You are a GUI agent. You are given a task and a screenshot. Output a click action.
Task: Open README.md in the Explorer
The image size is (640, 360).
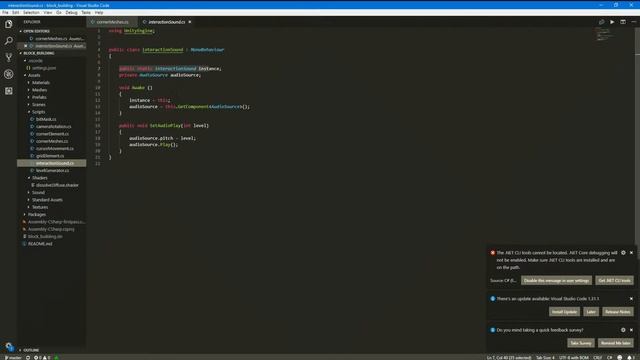(51, 244)
